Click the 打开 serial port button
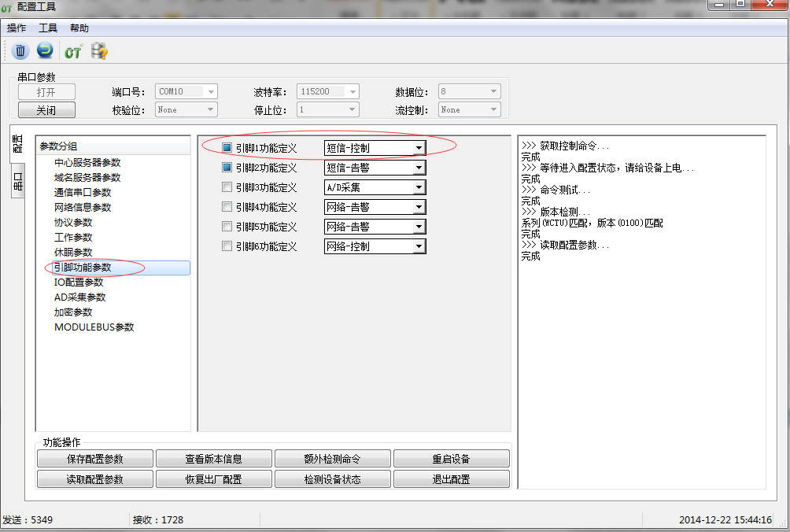Viewport: 790px width, 532px height. (46, 92)
